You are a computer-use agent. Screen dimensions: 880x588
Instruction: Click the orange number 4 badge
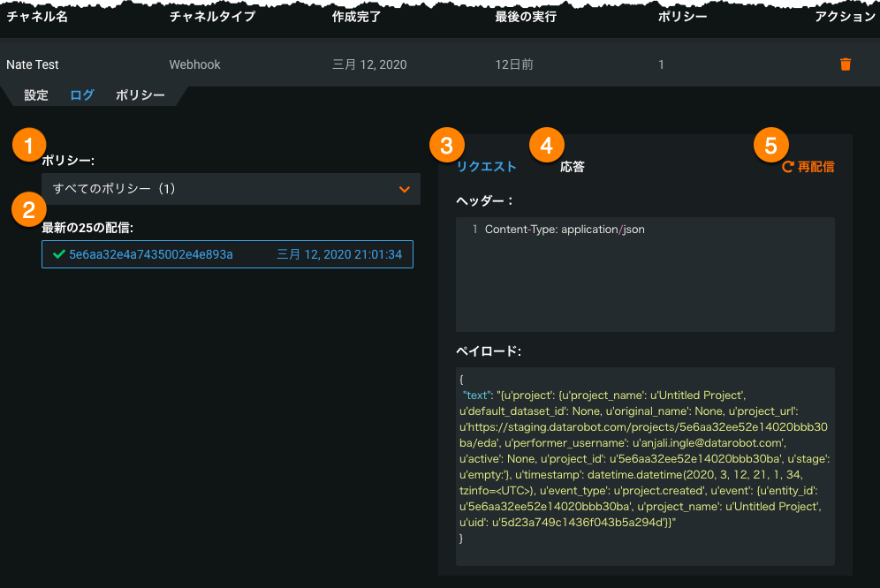[546, 144]
